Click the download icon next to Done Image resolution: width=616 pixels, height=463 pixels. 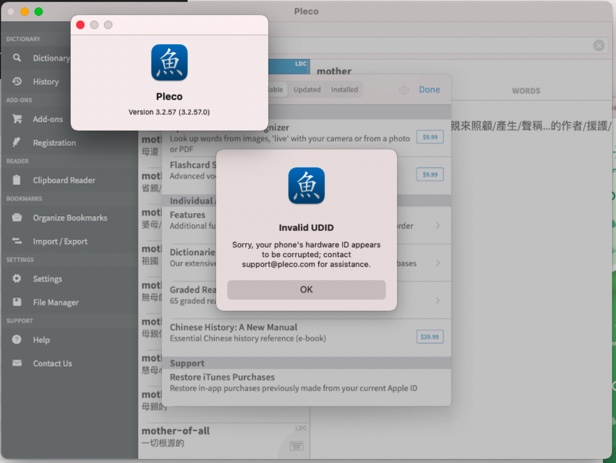[x=404, y=89]
